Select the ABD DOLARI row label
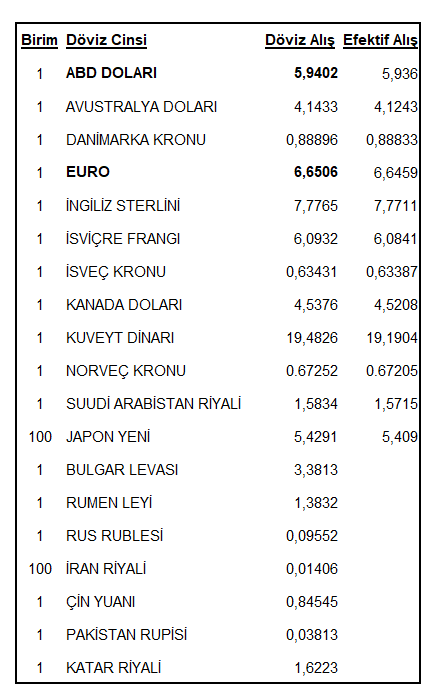 tap(111, 73)
